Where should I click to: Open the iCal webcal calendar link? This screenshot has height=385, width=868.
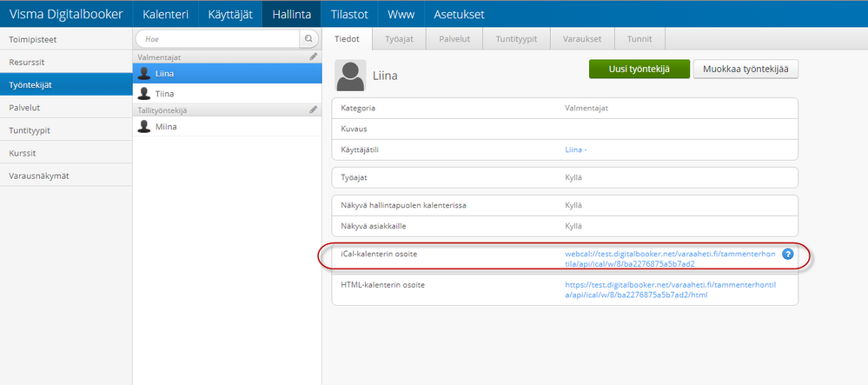tap(669, 258)
